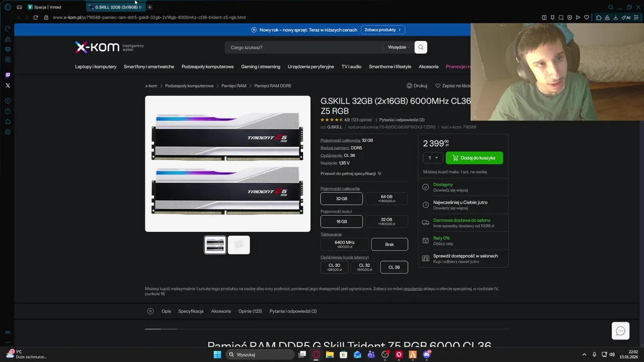Open the Gaming i streaming menu
Screen dimensions: 644x362
[261, 67]
